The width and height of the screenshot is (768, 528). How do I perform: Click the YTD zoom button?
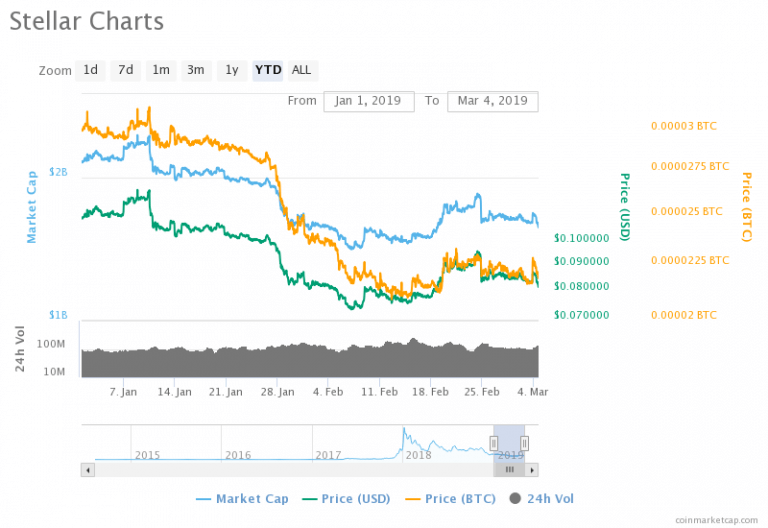click(x=268, y=71)
